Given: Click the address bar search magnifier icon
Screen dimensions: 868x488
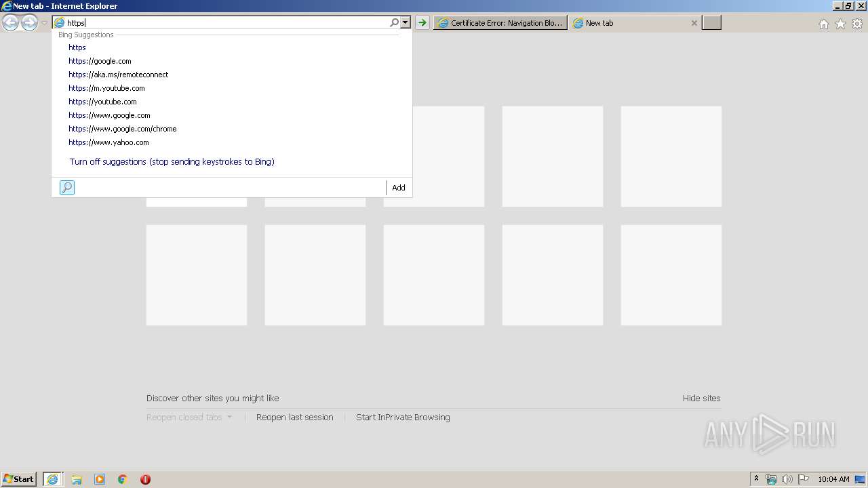Looking at the screenshot, I should 394,23.
